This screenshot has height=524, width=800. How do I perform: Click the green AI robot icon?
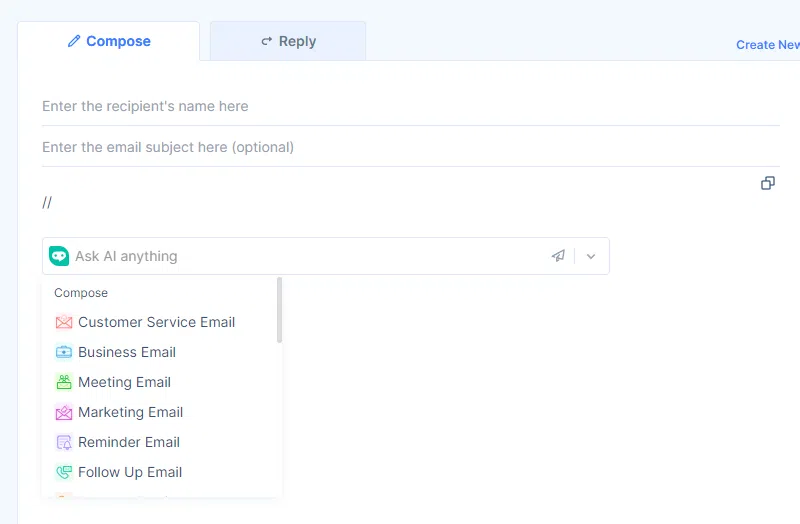[59, 256]
